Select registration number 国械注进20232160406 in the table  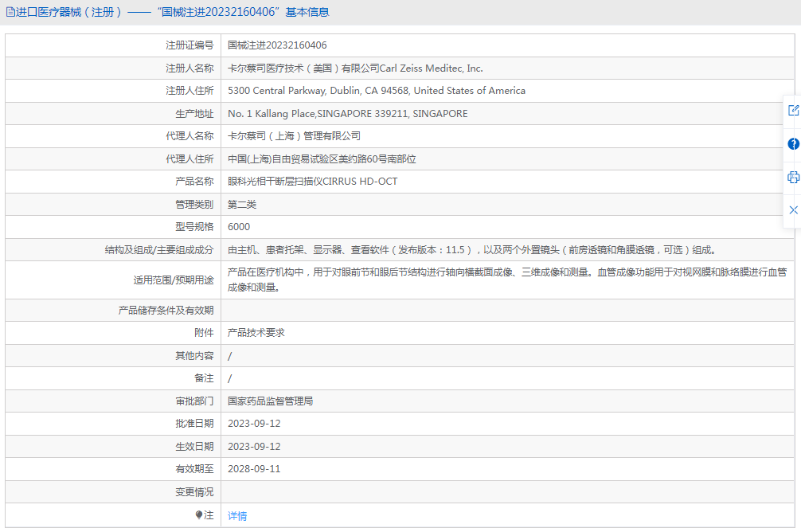277,45
